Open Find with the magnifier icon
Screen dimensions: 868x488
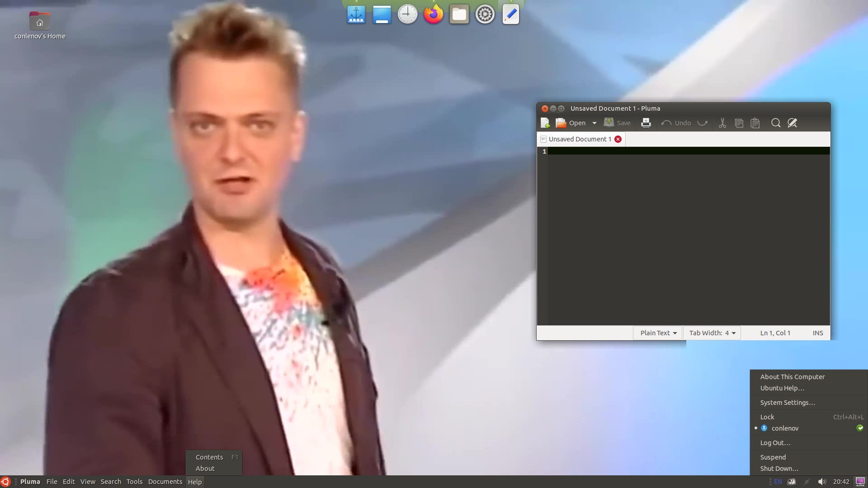click(x=776, y=123)
